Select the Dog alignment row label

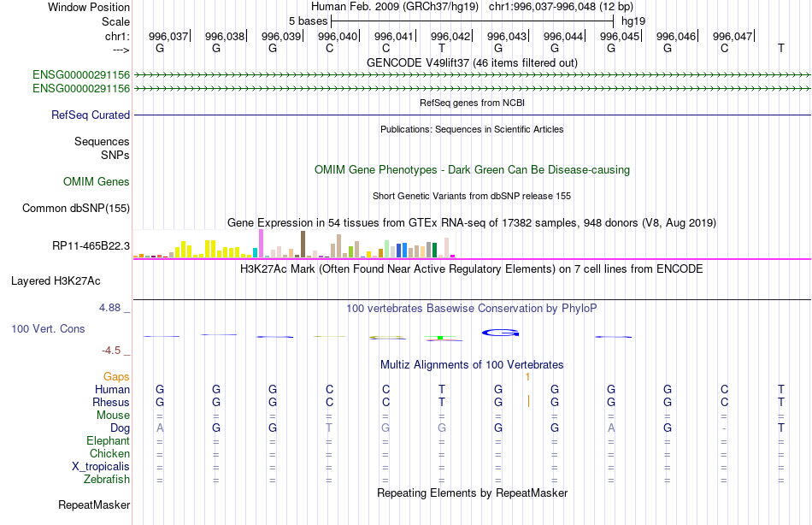[x=120, y=428]
